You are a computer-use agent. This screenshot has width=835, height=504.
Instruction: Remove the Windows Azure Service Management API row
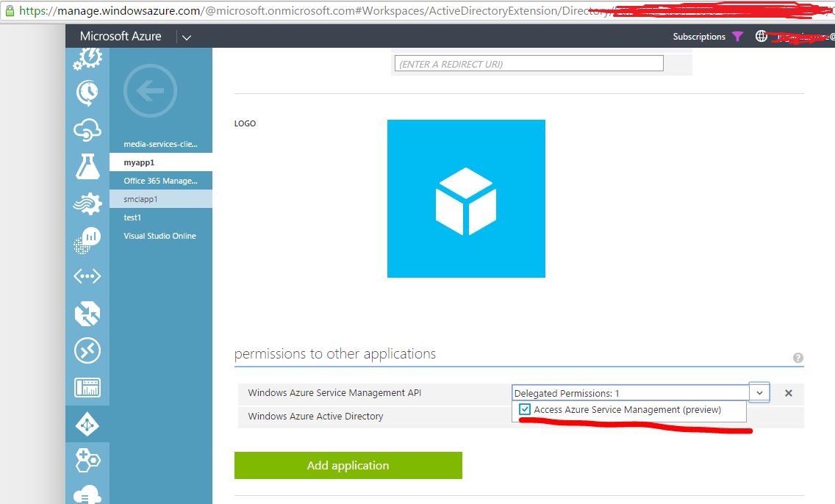(789, 393)
